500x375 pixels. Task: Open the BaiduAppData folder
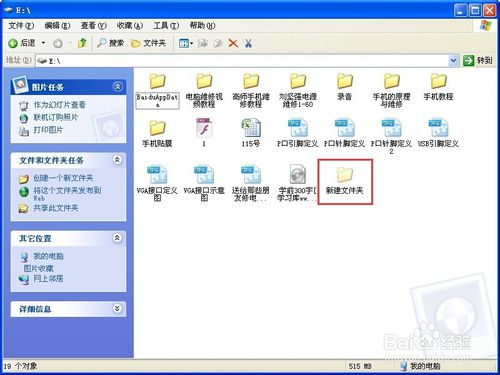pyautogui.click(x=157, y=90)
